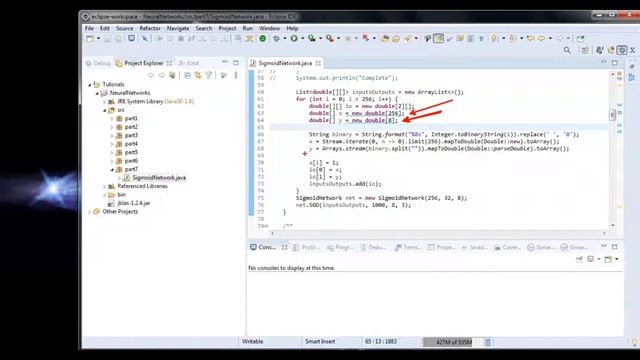The height and width of the screenshot is (360, 640).
Task: Open the Debug button dropdown arrow
Action: pyautogui.click(x=284, y=39)
